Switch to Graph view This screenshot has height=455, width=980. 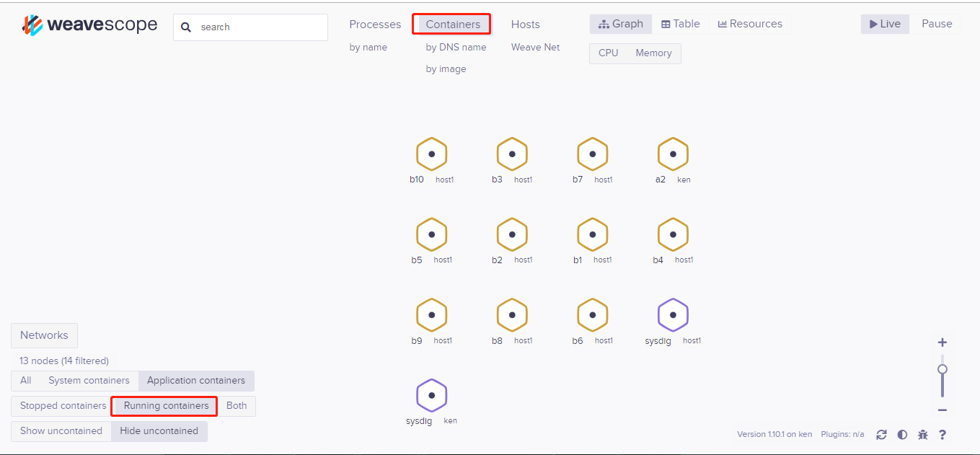621,24
